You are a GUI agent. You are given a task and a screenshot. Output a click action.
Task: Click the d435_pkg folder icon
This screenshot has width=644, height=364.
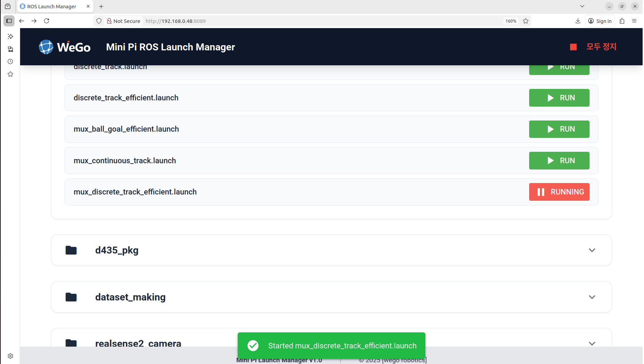coord(71,250)
